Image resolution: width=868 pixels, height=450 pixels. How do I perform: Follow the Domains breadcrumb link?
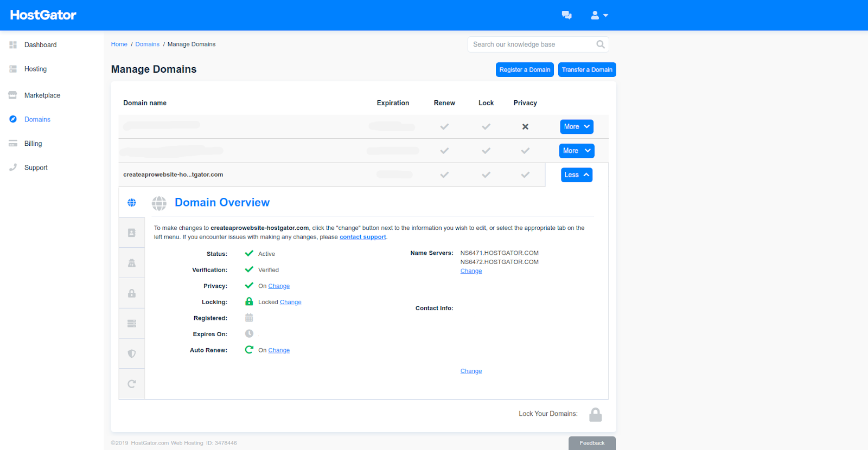148,44
